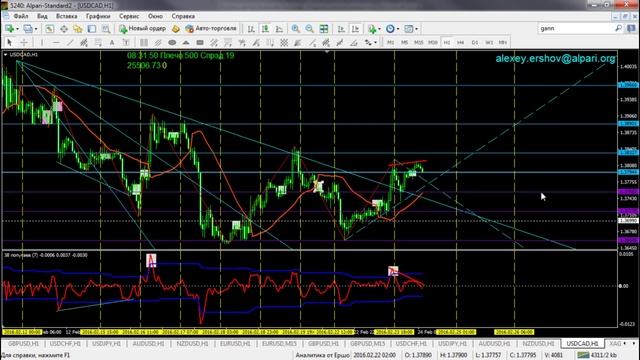Toggle the Авто-торговля button

point(211,29)
